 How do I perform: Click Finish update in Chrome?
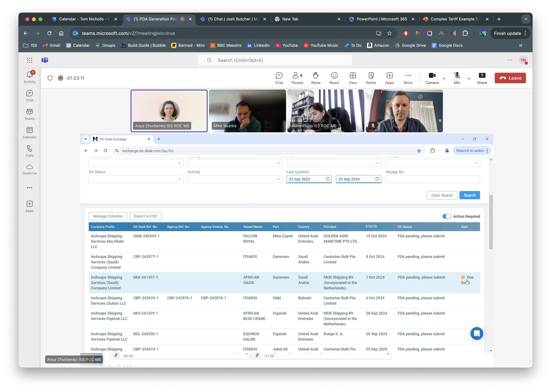click(x=510, y=33)
